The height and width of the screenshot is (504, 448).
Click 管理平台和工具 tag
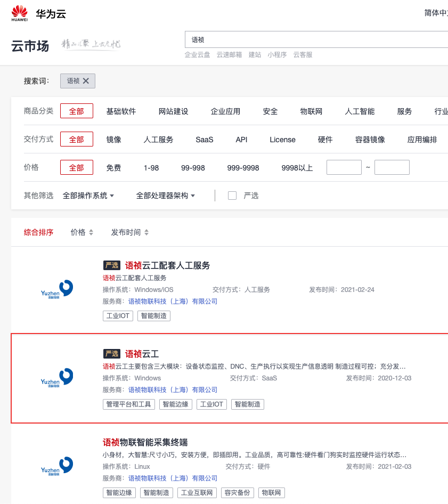pyautogui.click(x=129, y=404)
